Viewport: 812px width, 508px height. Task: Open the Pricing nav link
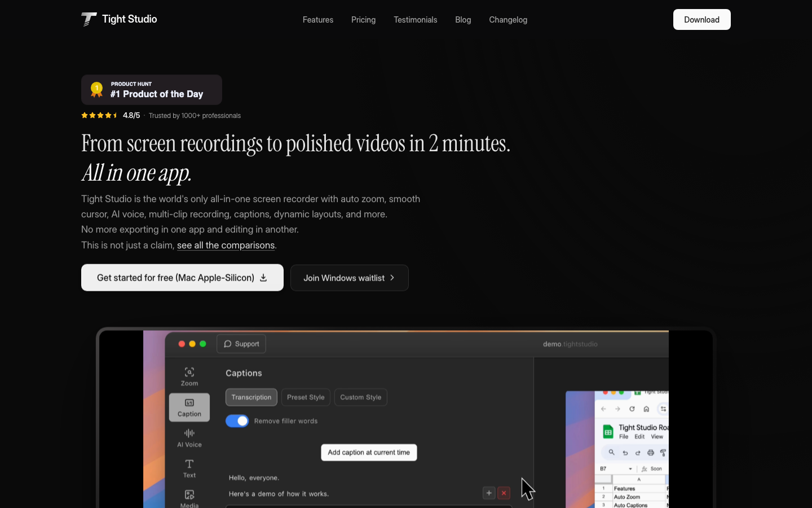(x=363, y=20)
